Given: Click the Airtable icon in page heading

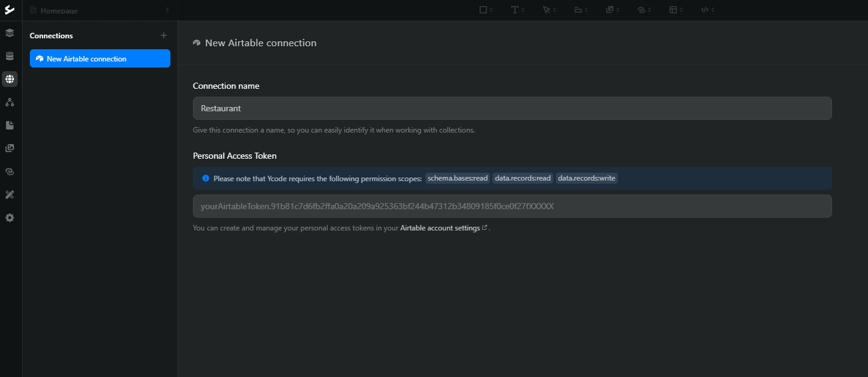Looking at the screenshot, I should 197,43.
